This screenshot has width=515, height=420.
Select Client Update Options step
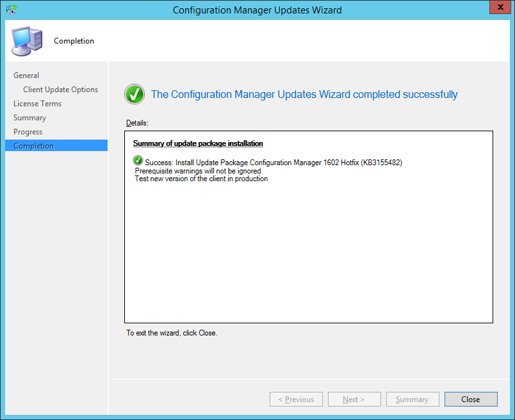(x=60, y=90)
